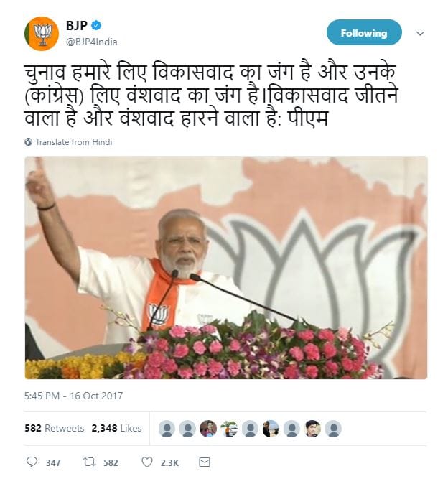The width and height of the screenshot is (448, 484).
Task: Open the first grey default avatar in likers row
Action: coord(167,429)
